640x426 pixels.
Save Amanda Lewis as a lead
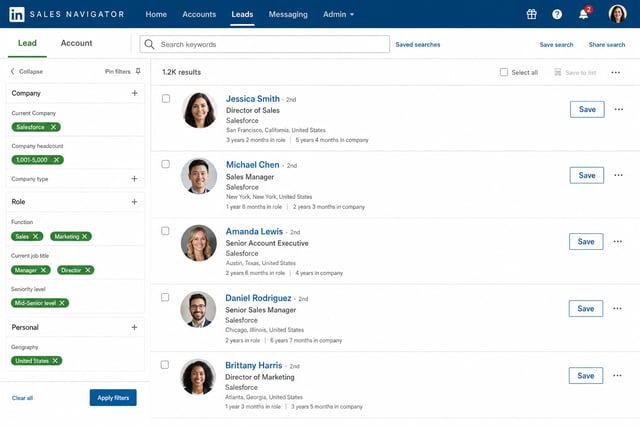pos(586,242)
